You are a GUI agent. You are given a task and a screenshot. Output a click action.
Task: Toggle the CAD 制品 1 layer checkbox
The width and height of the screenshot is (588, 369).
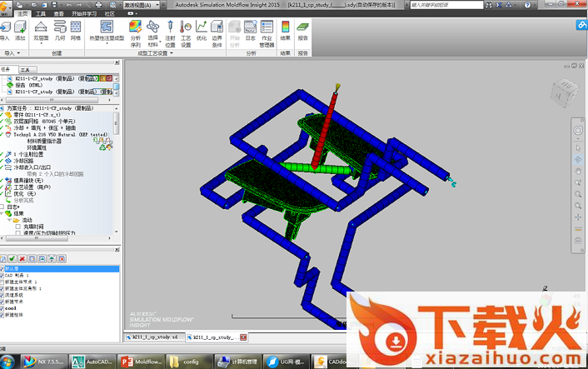(x=2, y=275)
